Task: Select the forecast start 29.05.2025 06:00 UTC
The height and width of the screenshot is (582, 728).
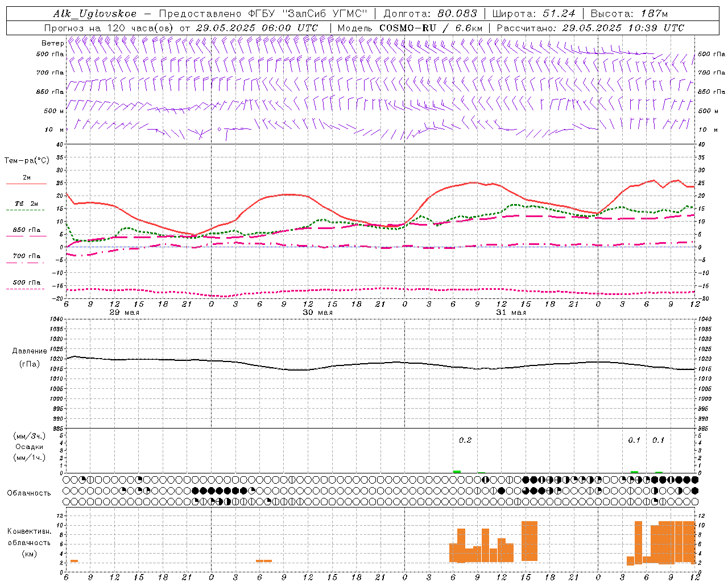Action: (257, 28)
